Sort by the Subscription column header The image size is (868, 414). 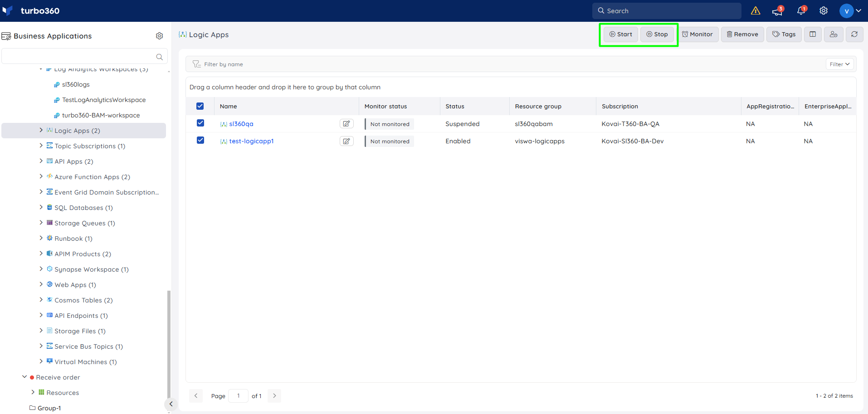[x=619, y=106]
